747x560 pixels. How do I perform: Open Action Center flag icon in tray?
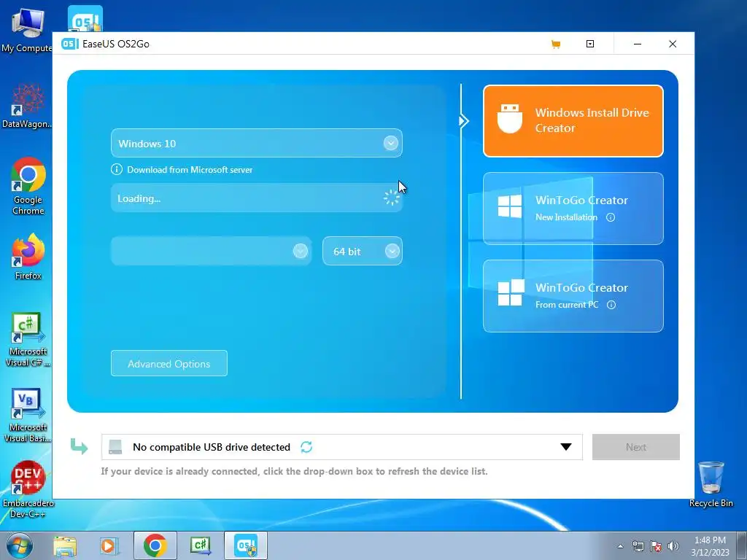(656, 546)
